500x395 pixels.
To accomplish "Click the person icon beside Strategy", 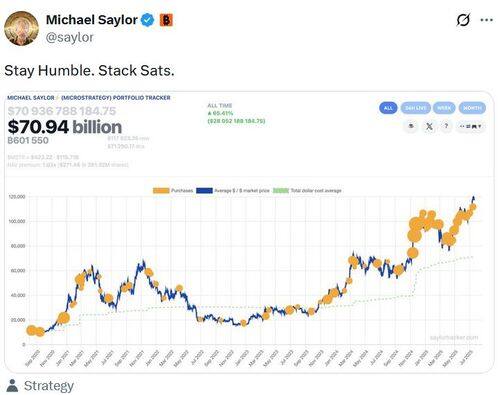I will pos(12,386).
